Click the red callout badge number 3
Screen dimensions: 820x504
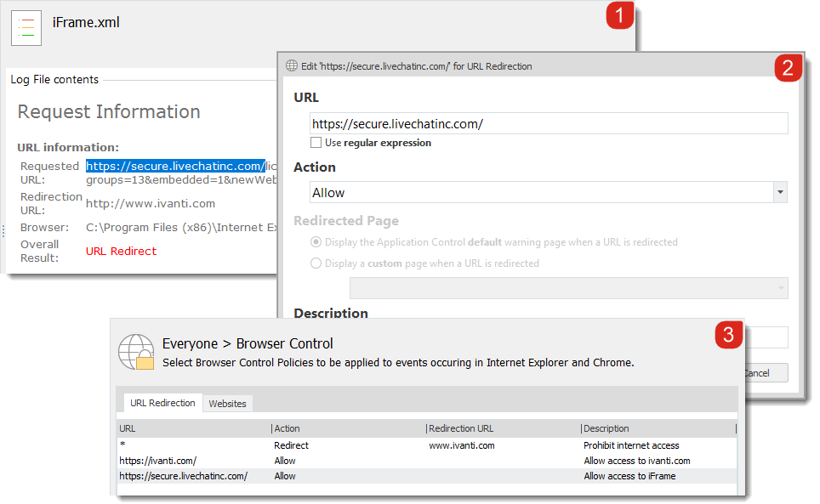tap(727, 335)
